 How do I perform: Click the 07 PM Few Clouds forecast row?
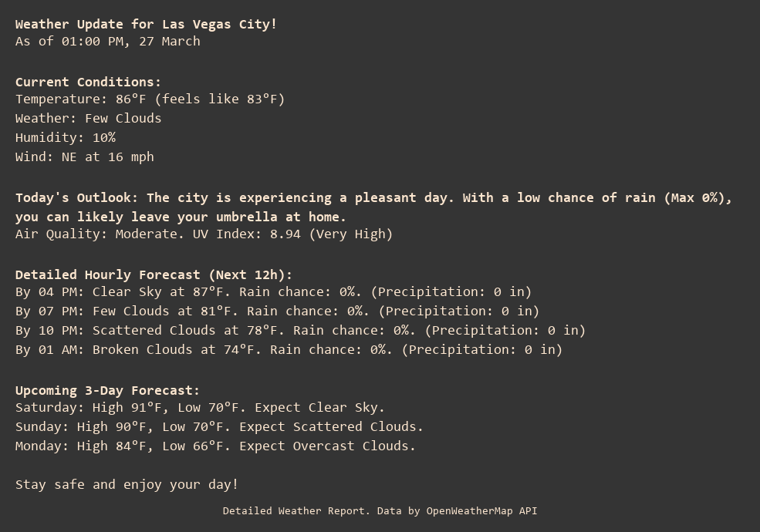tap(277, 311)
